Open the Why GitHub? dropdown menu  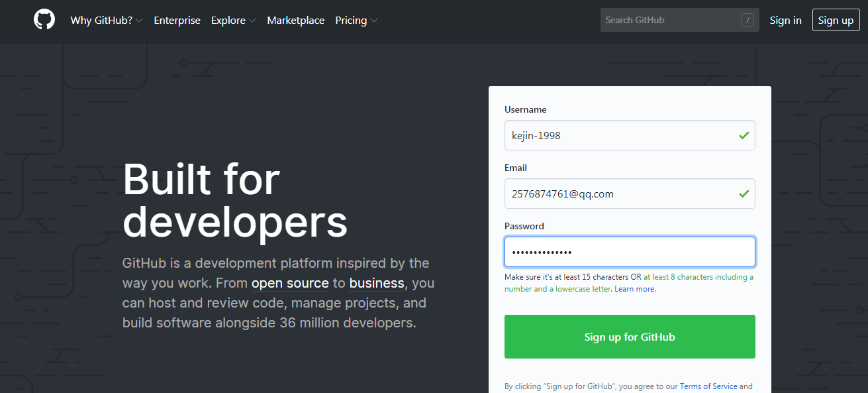coord(107,21)
